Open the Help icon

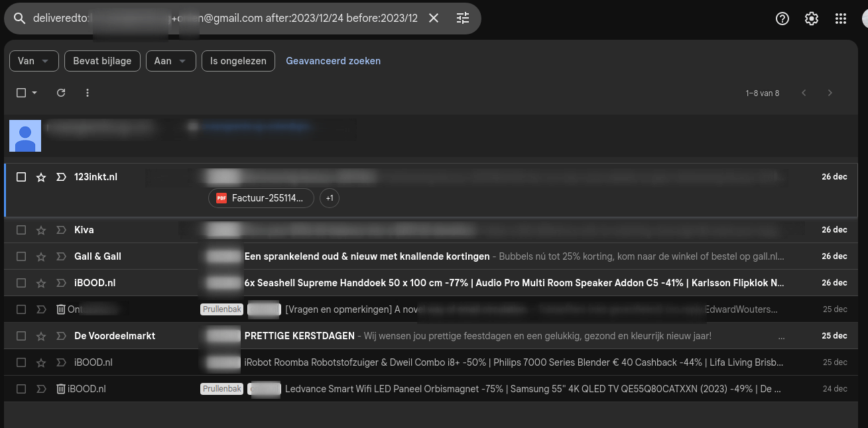782,18
